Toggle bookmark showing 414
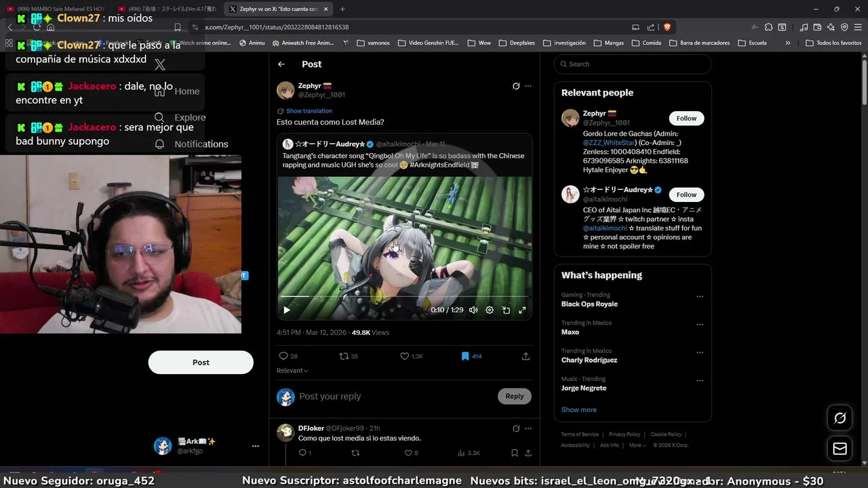Viewport: 868px width, 488px height. (x=471, y=356)
